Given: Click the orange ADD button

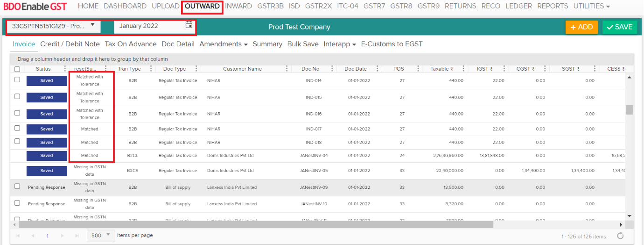Looking at the screenshot, I should (x=581, y=27).
